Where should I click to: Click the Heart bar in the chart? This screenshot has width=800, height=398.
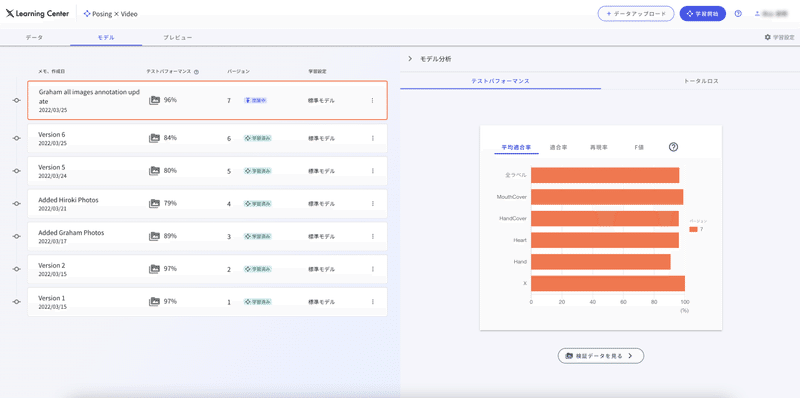(x=605, y=240)
